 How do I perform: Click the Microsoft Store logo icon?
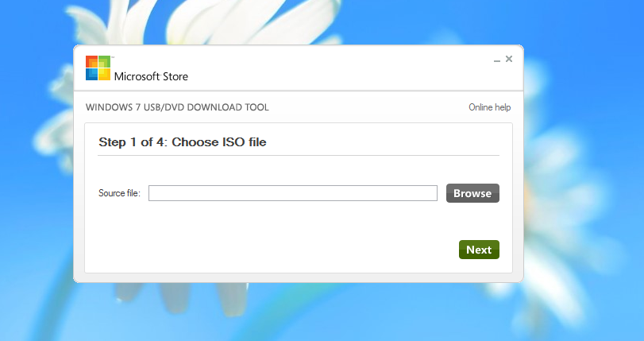98,68
